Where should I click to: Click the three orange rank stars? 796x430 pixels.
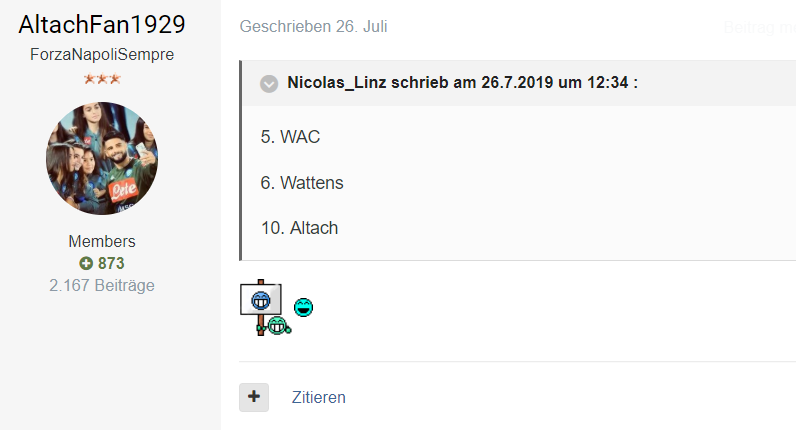(102, 79)
